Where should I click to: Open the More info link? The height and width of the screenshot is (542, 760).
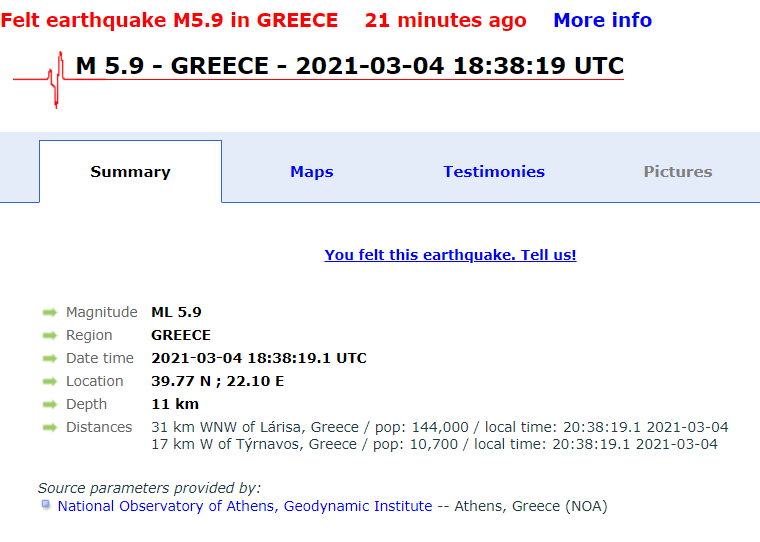pyautogui.click(x=602, y=20)
